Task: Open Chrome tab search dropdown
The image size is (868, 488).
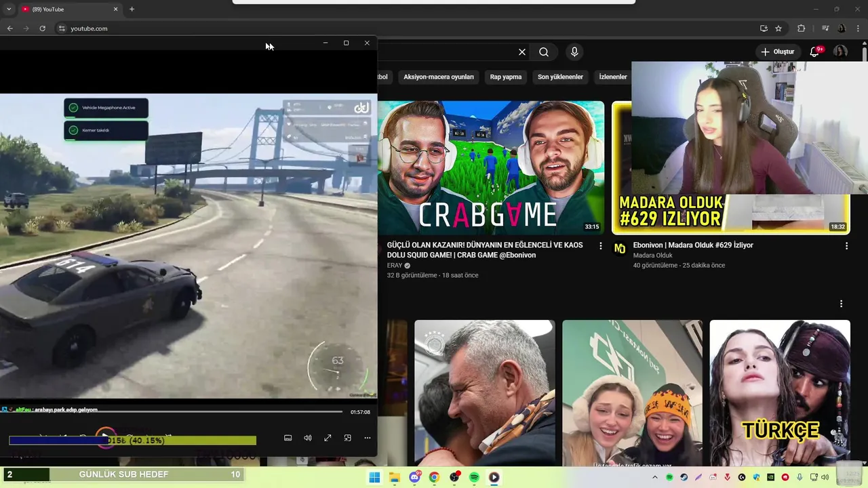Action: pos(8,9)
